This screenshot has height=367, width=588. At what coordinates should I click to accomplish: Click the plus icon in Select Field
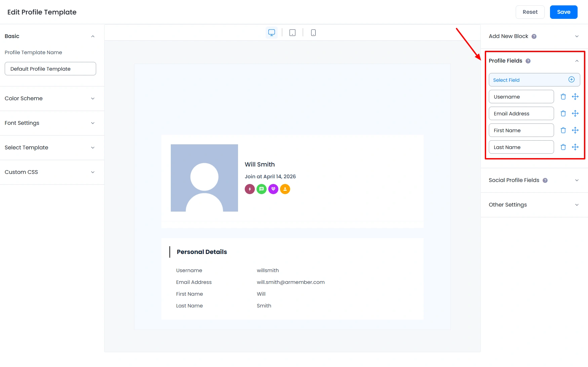coord(571,80)
